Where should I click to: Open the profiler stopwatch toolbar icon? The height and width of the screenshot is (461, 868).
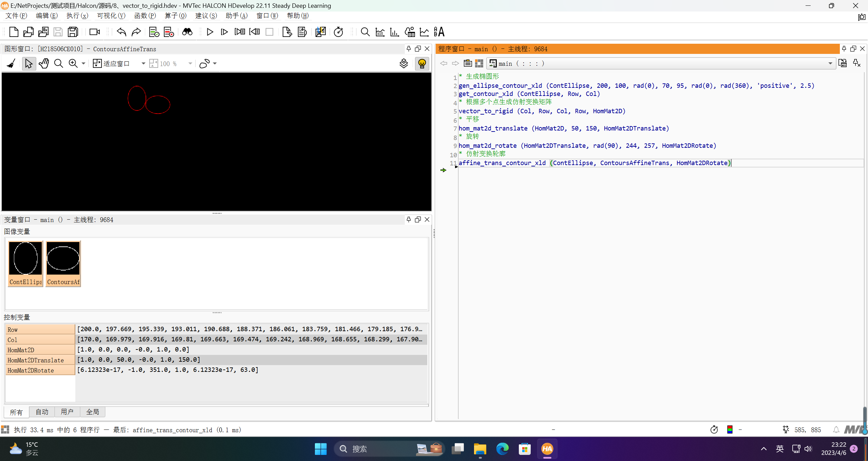(338, 32)
